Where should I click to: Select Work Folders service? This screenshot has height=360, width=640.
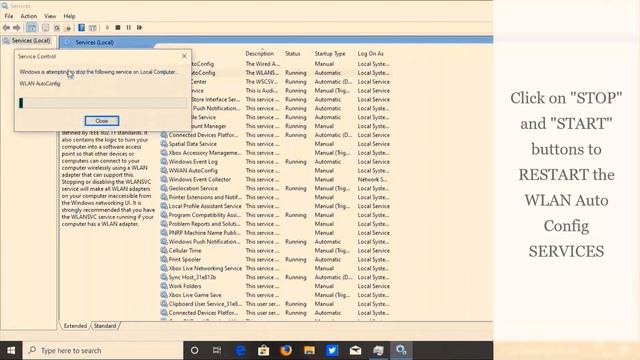276,286
